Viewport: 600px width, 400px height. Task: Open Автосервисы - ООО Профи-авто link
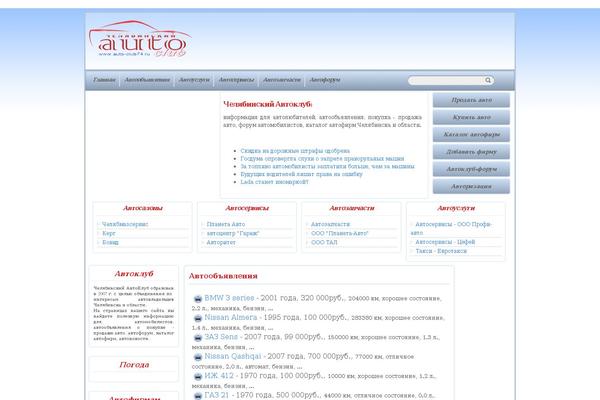coord(452,229)
